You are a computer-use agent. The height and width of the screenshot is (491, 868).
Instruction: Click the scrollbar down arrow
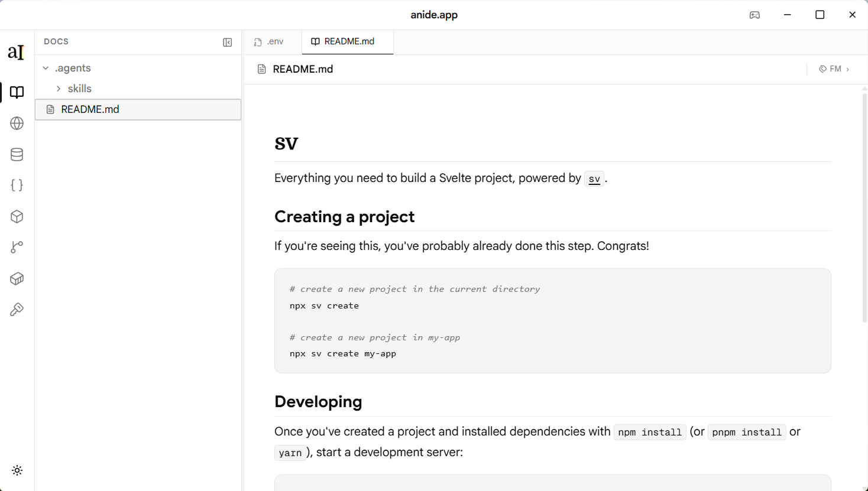point(864,488)
